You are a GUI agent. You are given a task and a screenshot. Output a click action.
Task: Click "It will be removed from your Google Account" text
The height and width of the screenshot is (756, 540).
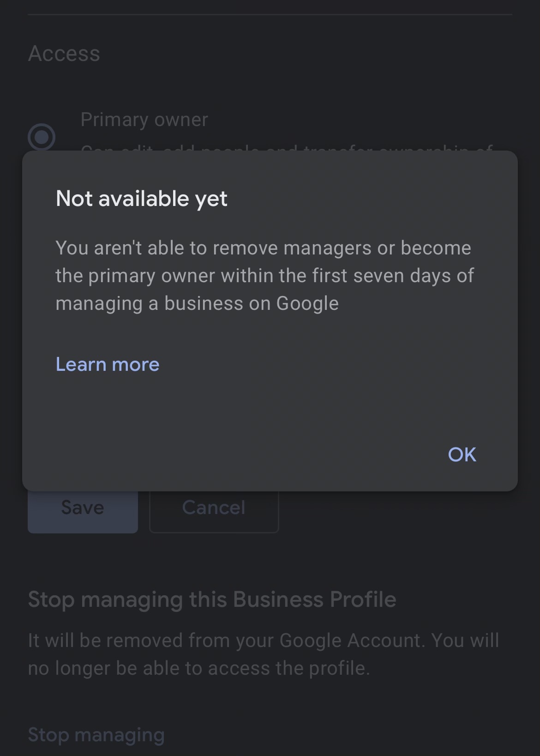pos(263,641)
